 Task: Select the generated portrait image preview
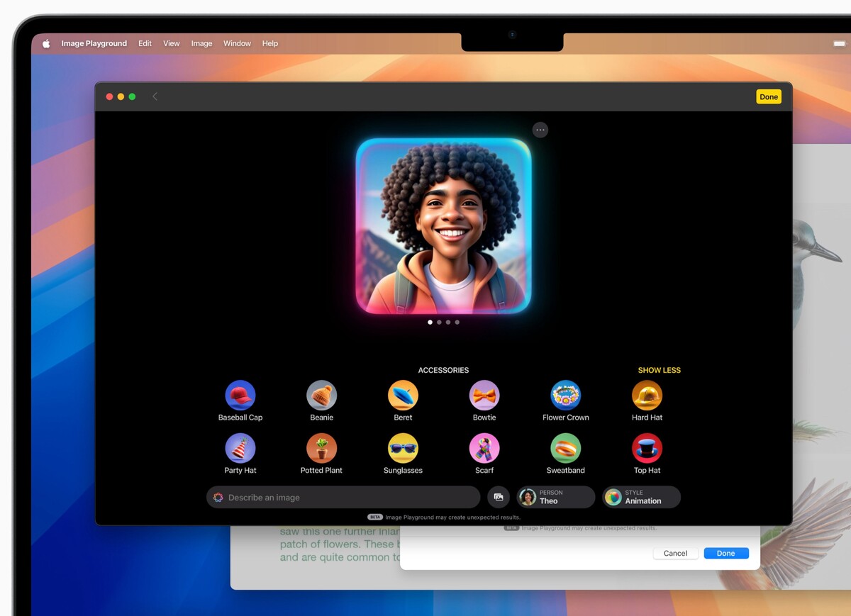tap(443, 225)
